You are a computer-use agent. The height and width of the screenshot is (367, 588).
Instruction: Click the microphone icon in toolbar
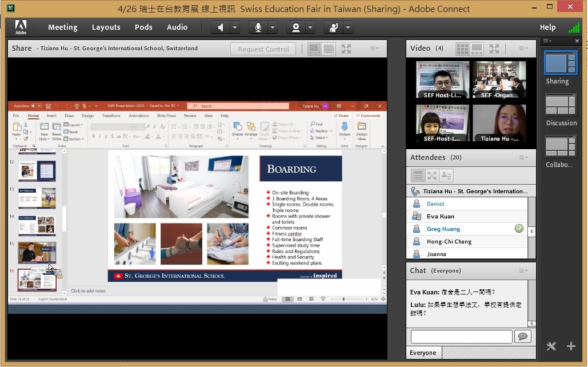coord(258,27)
